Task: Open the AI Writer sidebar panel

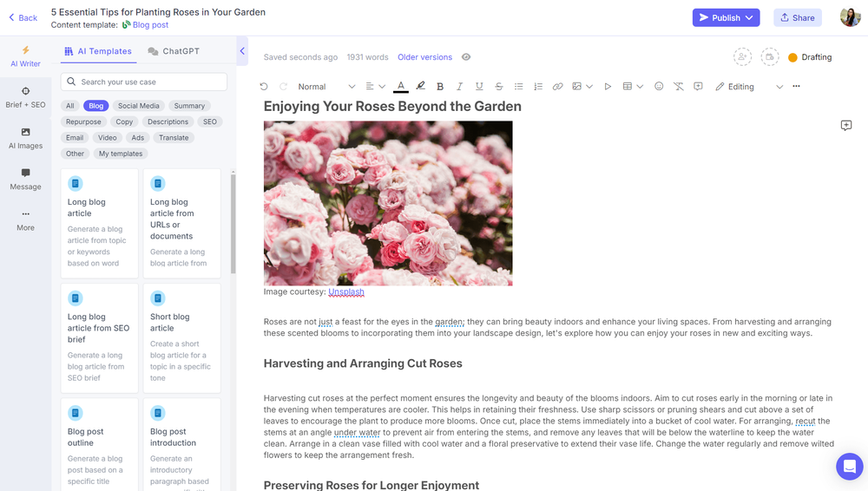Action: click(x=25, y=56)
